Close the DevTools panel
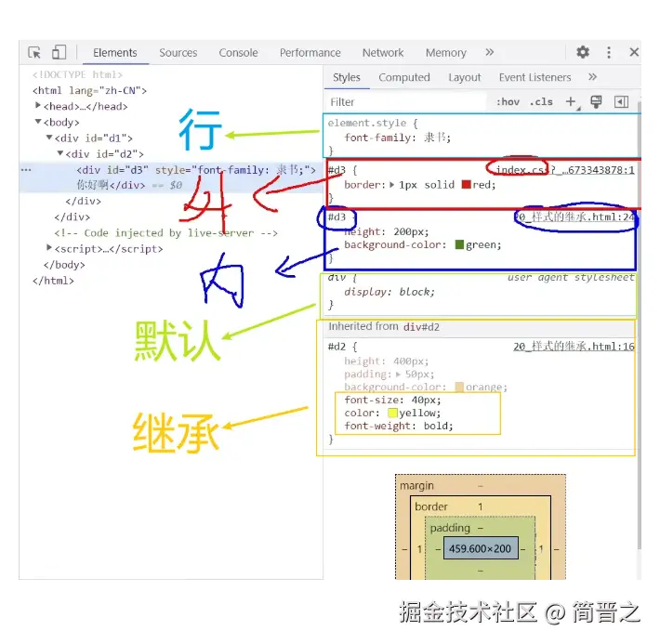 tap(634, 52)
